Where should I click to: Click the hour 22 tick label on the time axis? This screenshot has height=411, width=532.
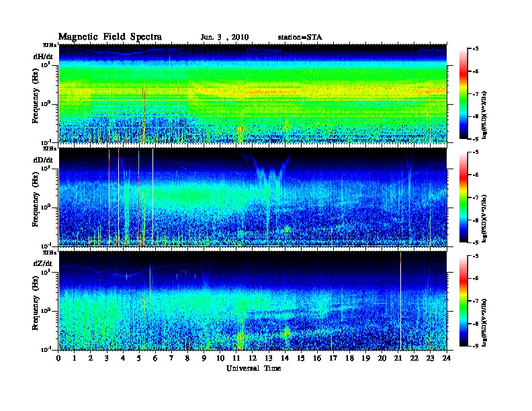[x=414, y=358]
